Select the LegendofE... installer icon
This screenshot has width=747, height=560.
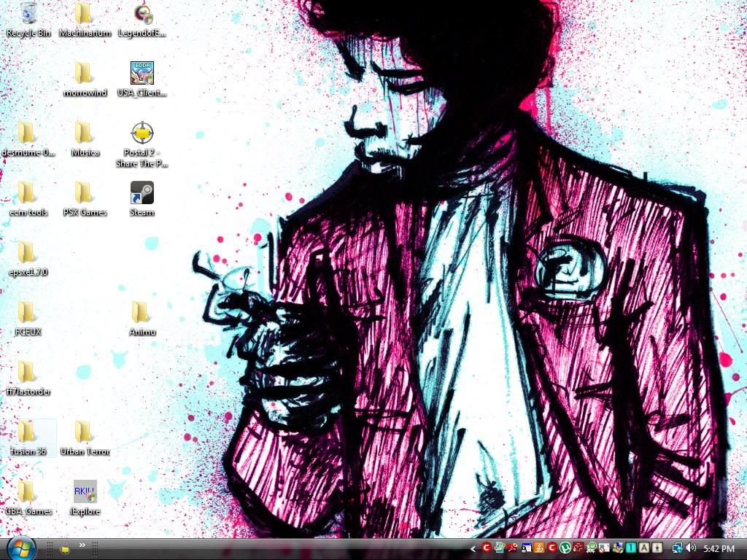click(x=142, y=19)
